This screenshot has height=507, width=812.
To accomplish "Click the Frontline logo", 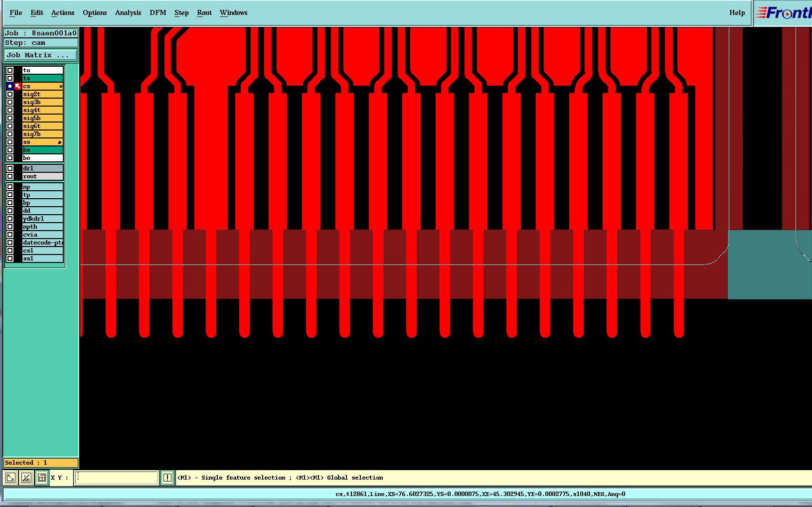I will [x=783, y=13].
